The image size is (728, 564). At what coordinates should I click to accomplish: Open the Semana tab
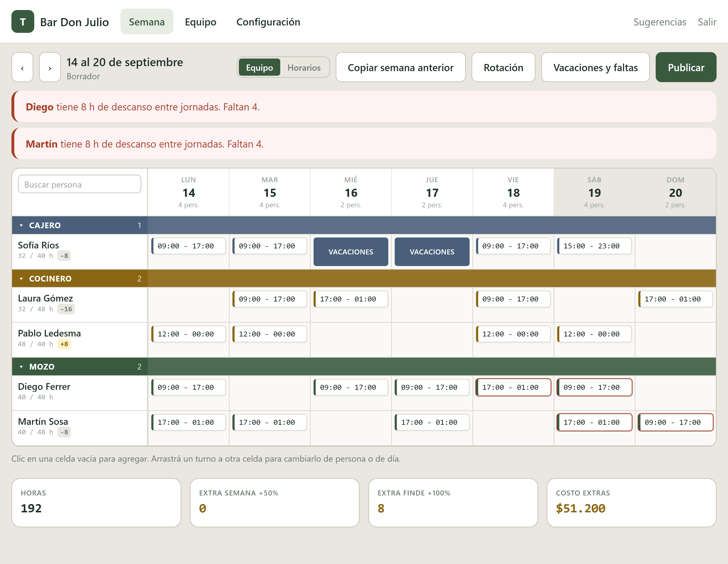click(x=147, y=22)
